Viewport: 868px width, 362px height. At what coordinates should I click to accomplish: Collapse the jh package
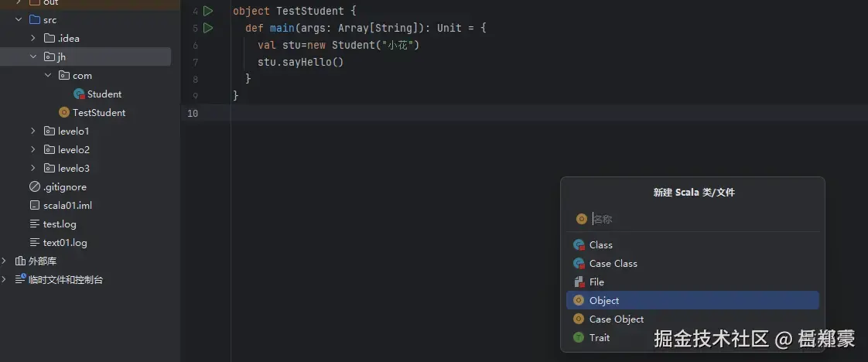click(x=33, y=56)
